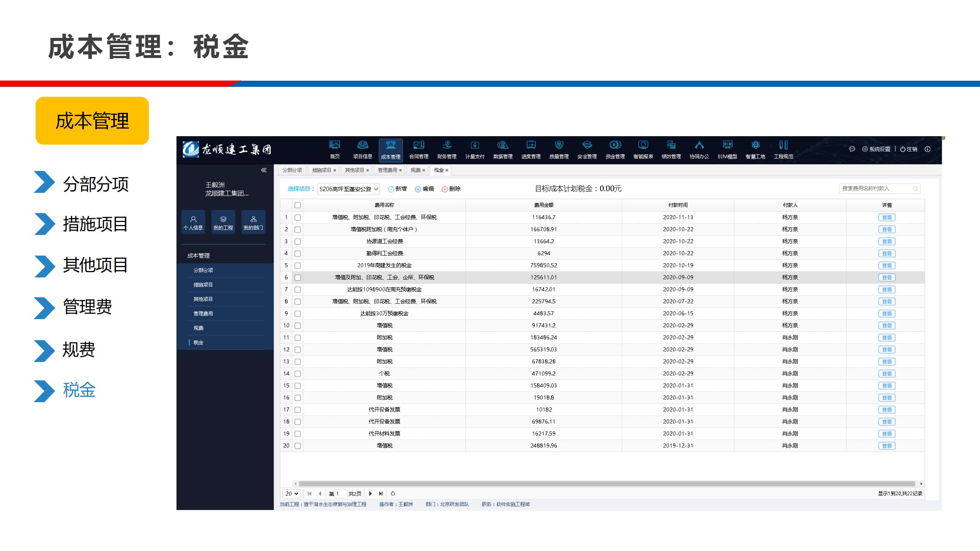Check row 10 增值税 917431.2 checkbox
Viewport: 980px width, 551px height.
(298, 326)
